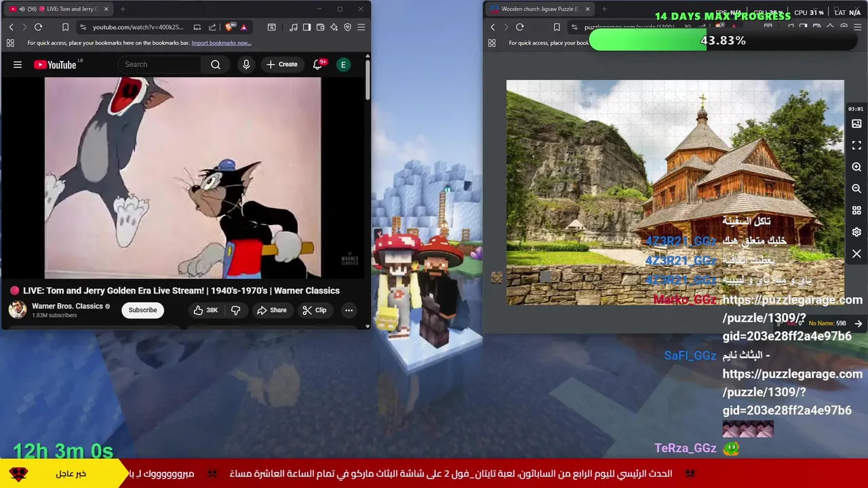
Task: Open Brave Shields icon in YouTube window
Action: pyautogui.click(x=229, y=27)
